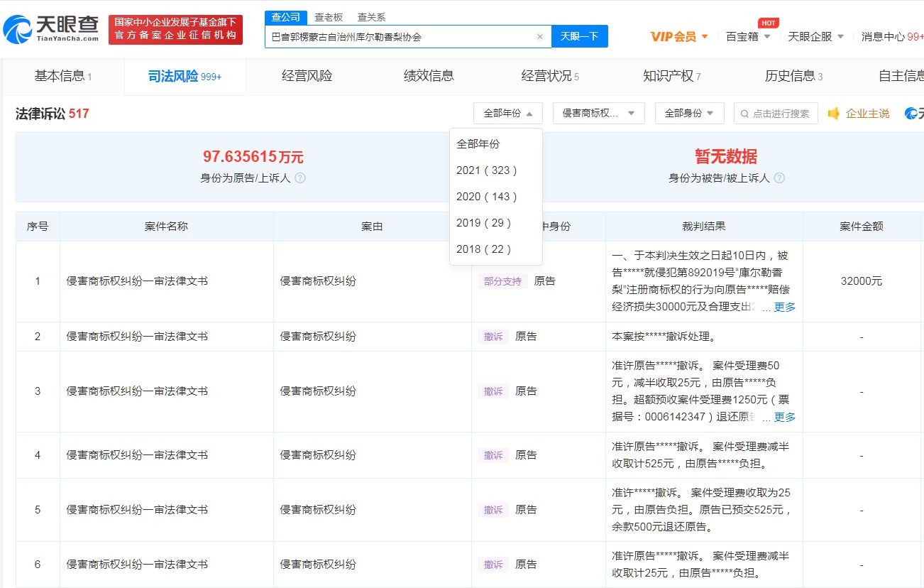Screen dimensions: 924x588
Task: Click the 32000元 case amount
Action: coord(862,281)
